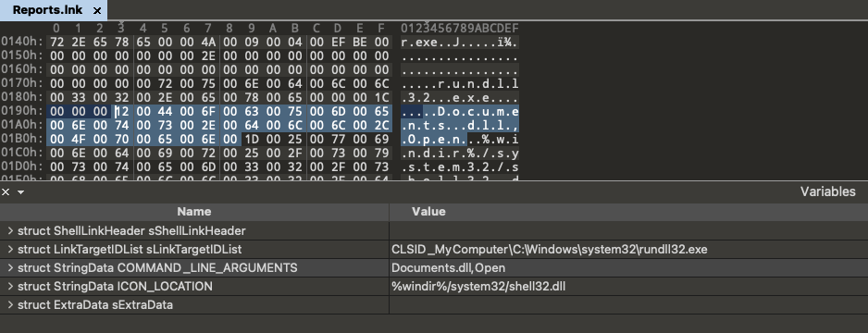The width and height of the screenshot is (868, 333).
Task: Expand struct LinkTargetIDList sLinkTargetIDList
Action: pos(10,250)
